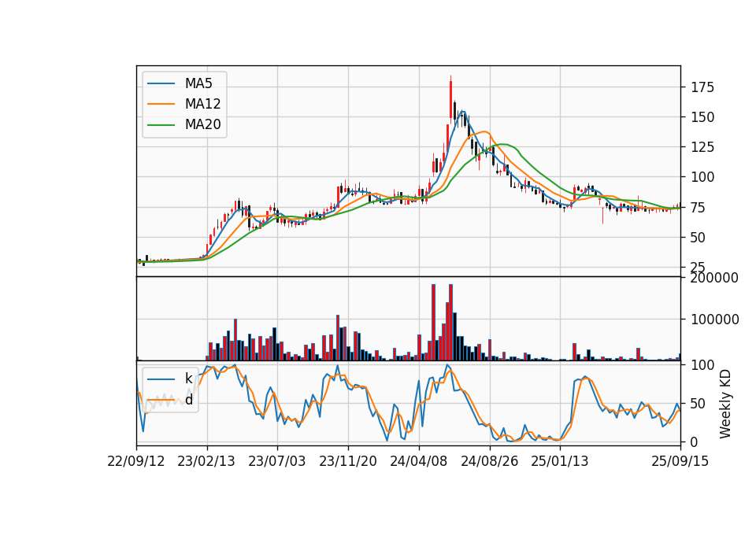Viewport: 756px width, 543px height.
Task: Click the 200000 volume axis label
Action: (x=714, y=278)
